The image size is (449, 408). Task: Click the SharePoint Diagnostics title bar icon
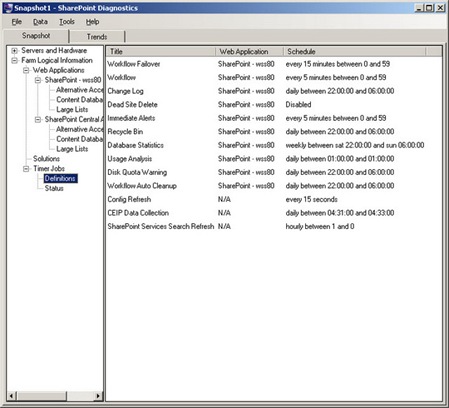coord(7,8)
